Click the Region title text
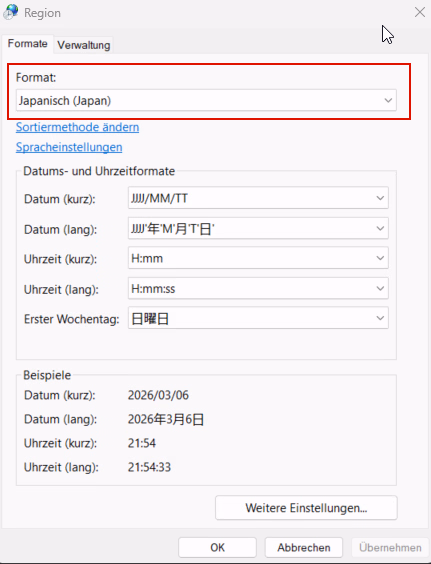The image size is (431, 564). pos(42,13)
